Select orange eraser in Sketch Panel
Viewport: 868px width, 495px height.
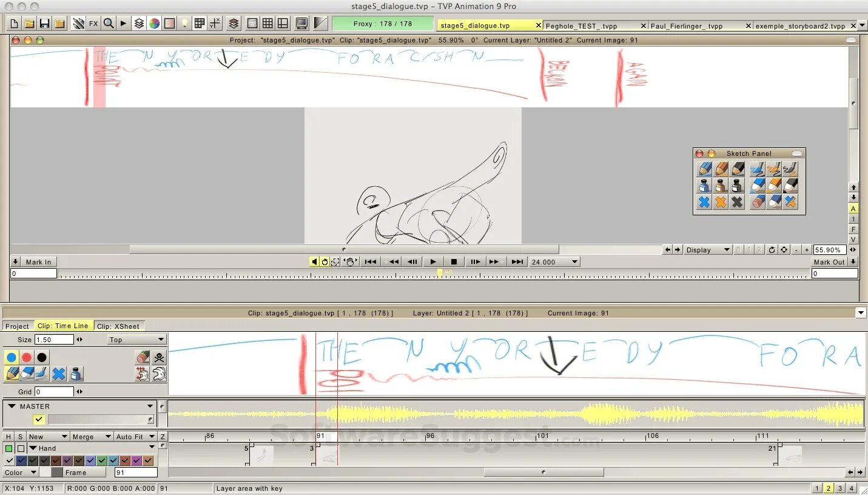[774, 185]
